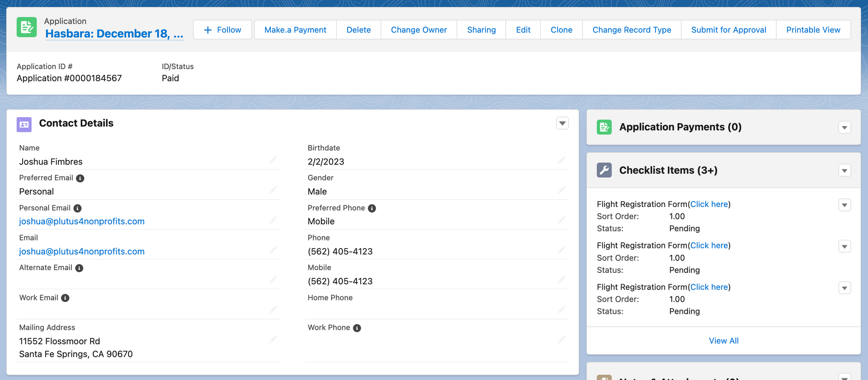
Task: Show info tooltip for Work Phone
Action: [x=357, y=328]
